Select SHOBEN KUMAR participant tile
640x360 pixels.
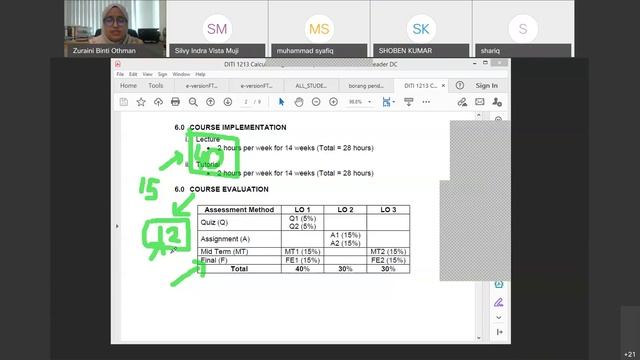(x=421, y=29)
